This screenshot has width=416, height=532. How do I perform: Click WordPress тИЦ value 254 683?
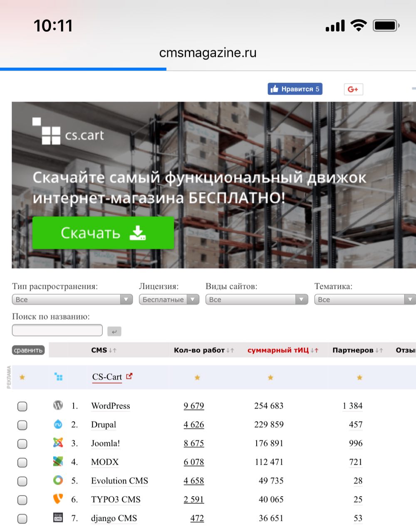tap(269, 406)
